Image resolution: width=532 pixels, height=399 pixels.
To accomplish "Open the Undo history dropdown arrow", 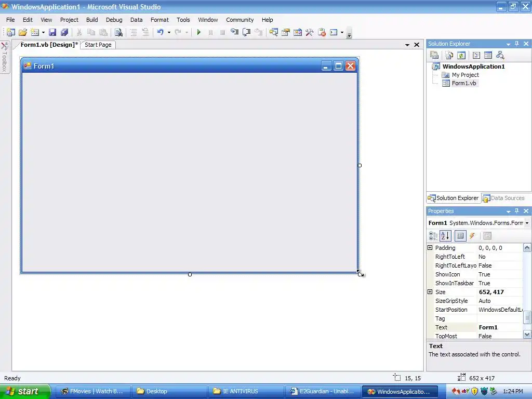I will click(169, 33).
